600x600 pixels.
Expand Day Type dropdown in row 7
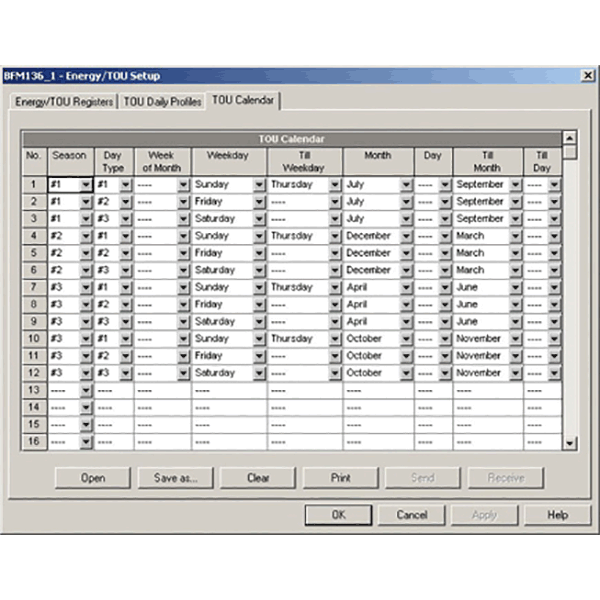pos(125,287)
